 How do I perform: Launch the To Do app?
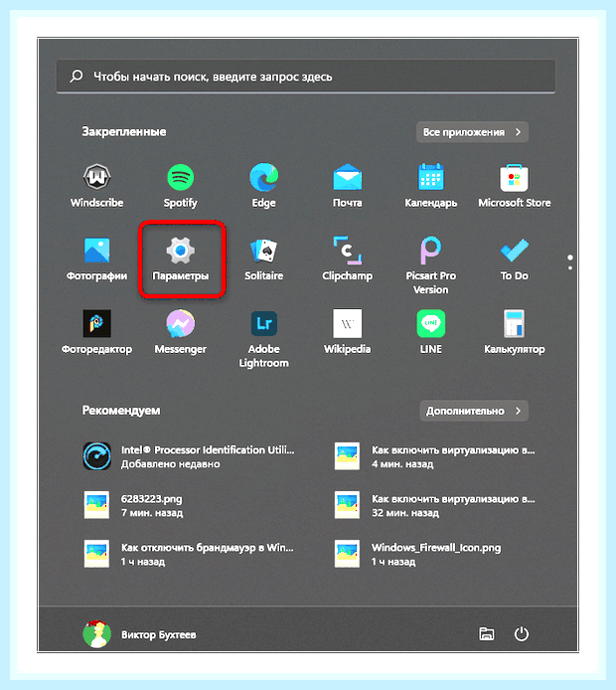515,259
